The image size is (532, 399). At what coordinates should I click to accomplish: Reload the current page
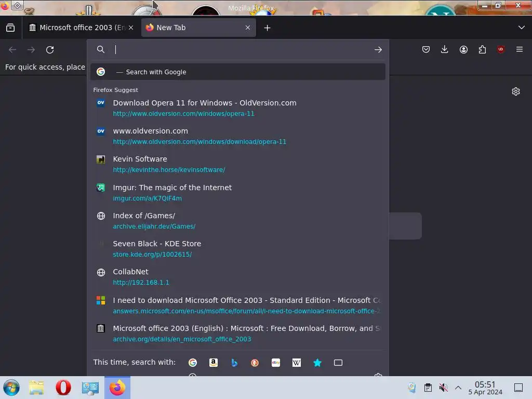[50, 50]
